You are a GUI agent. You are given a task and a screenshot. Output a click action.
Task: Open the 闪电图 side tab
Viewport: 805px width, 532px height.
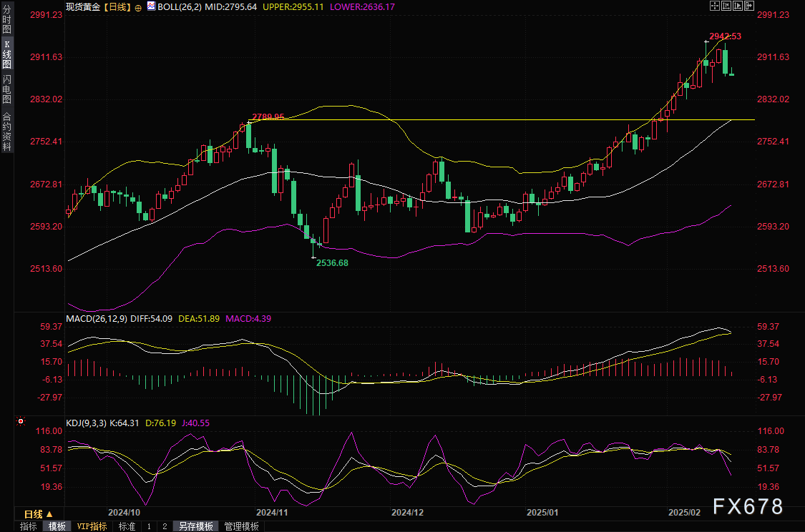(6, 89)
